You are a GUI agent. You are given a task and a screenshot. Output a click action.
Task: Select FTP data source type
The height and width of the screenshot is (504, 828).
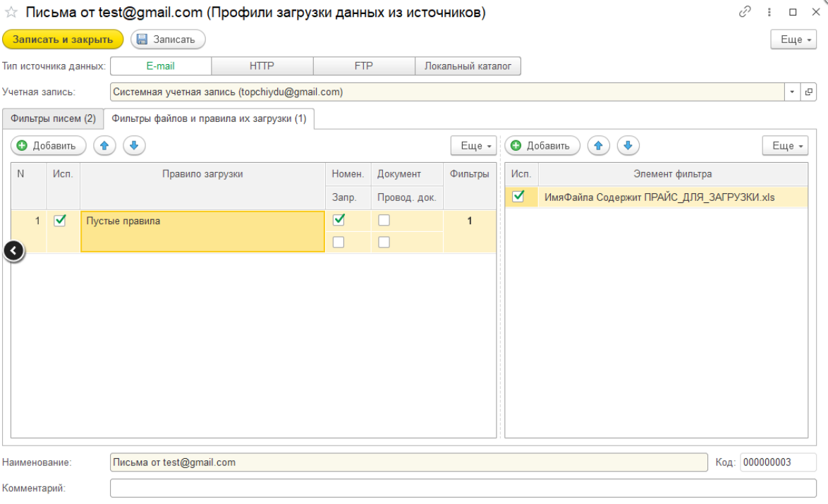(x=363, y=66)
